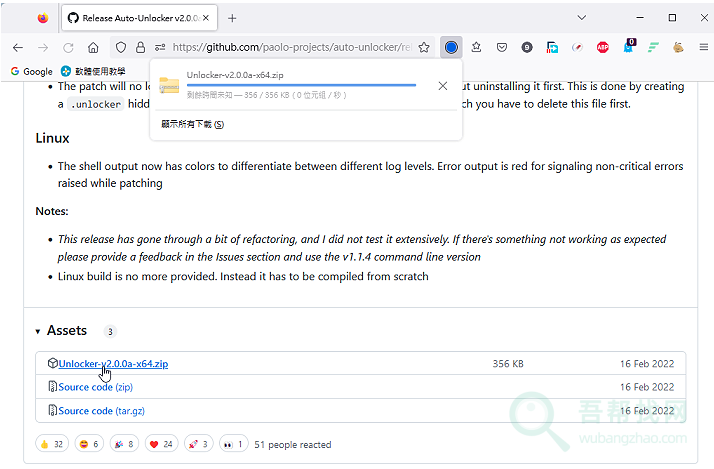Toggle the thumbs up reaction with 32
714x469 pixels.
tap(52, 444)
